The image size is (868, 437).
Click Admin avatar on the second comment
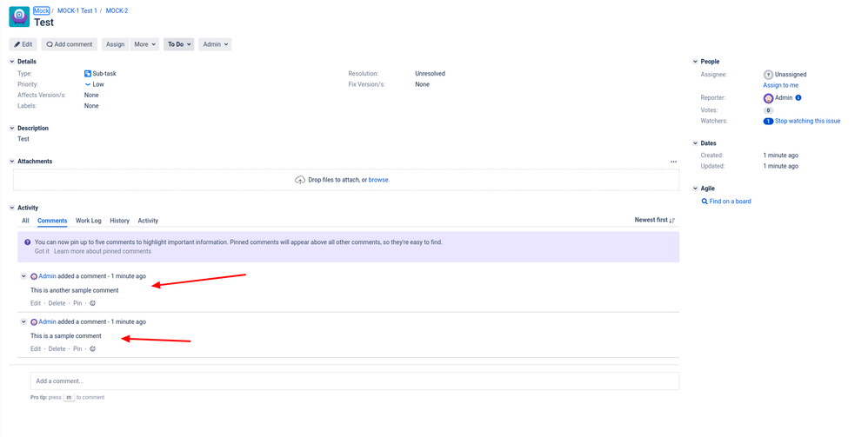point(34,322)
